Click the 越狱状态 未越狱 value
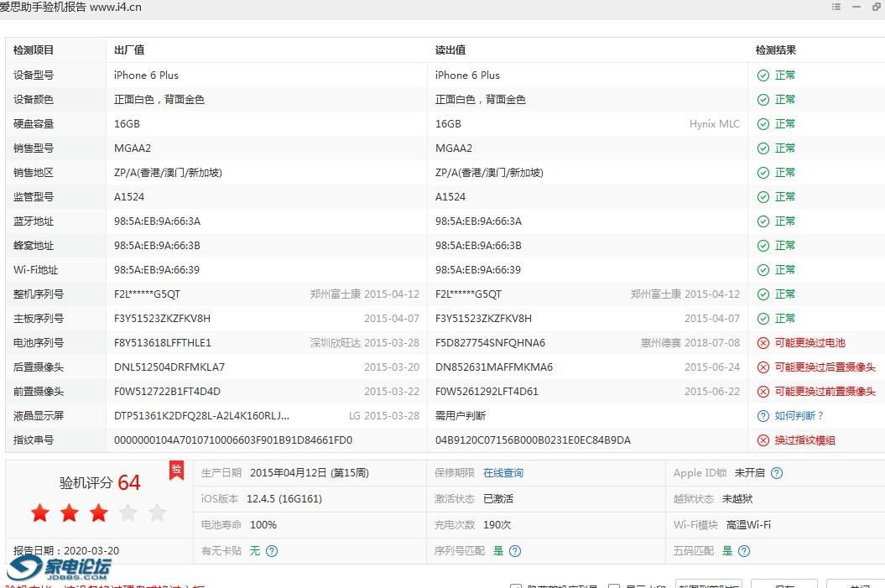885x588 pixels. (737, 499)
